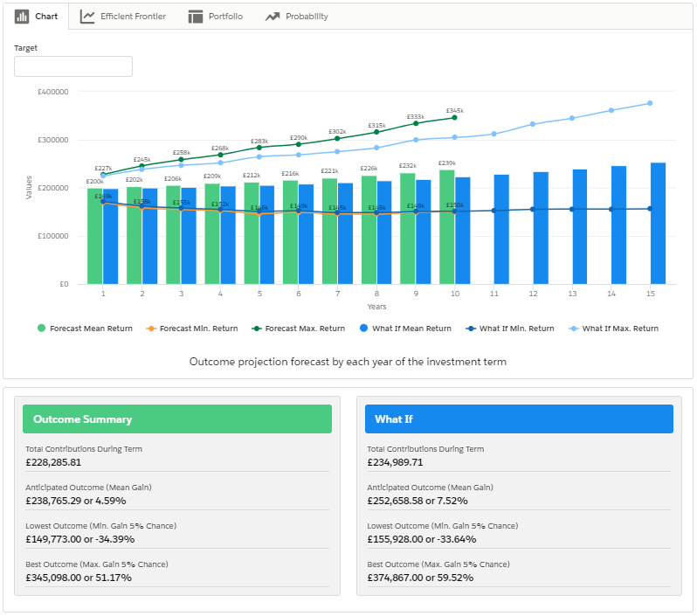Click the Efficient Frontier line graph icon

click(x=87, y=17)
